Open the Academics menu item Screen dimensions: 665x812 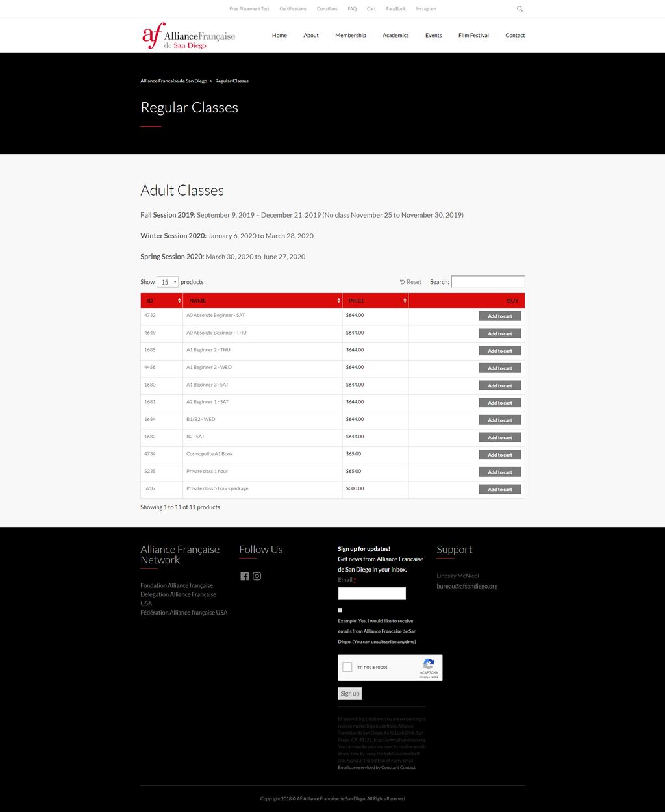coord(395,35)
